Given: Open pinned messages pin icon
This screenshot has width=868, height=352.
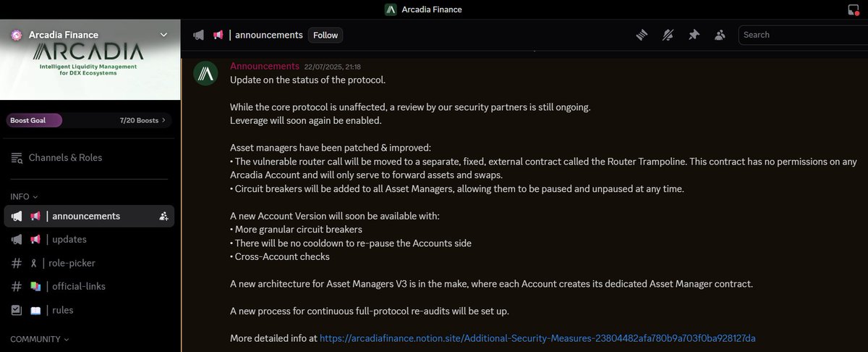Looking at the screenshot, I should 694,35.
